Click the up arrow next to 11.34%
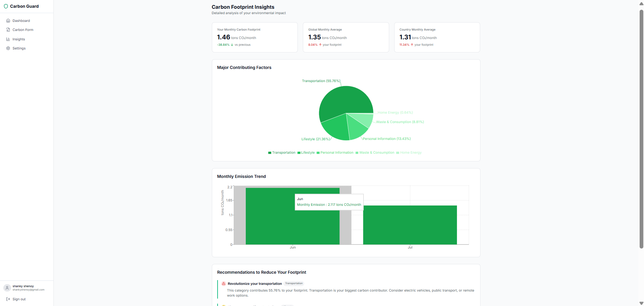 (412, 45)
